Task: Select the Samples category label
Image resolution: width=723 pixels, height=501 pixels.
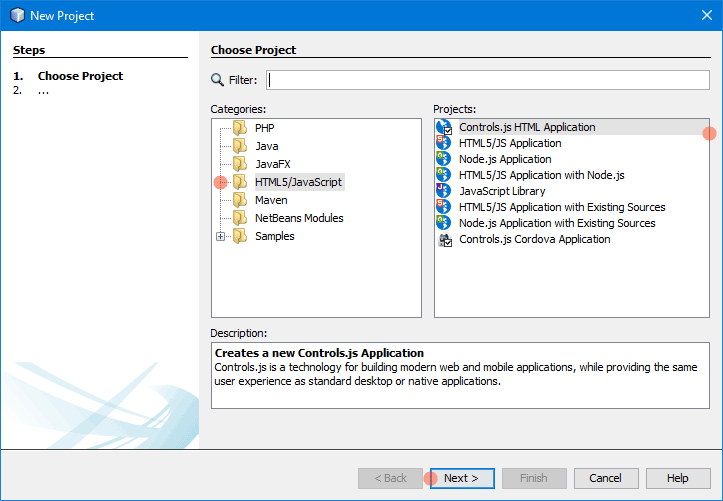Action: pyautogui.click(x=274, y=236)
